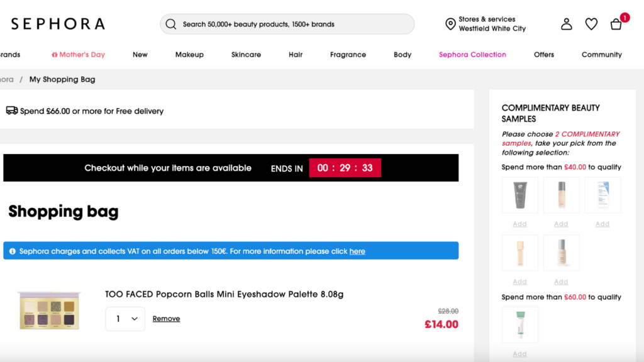Click the free delivery truck icon

pyautogui.click(x=12, y=111)
